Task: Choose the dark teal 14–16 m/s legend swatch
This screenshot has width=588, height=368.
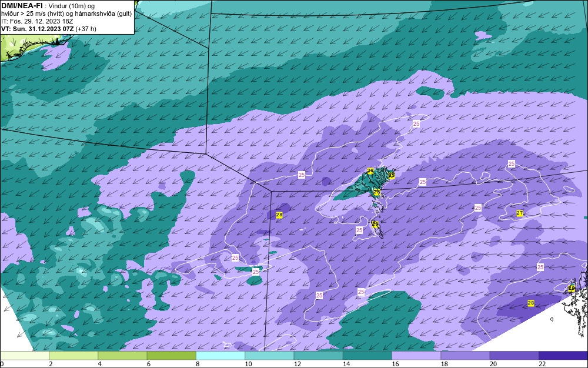Action: coord(367,356)
